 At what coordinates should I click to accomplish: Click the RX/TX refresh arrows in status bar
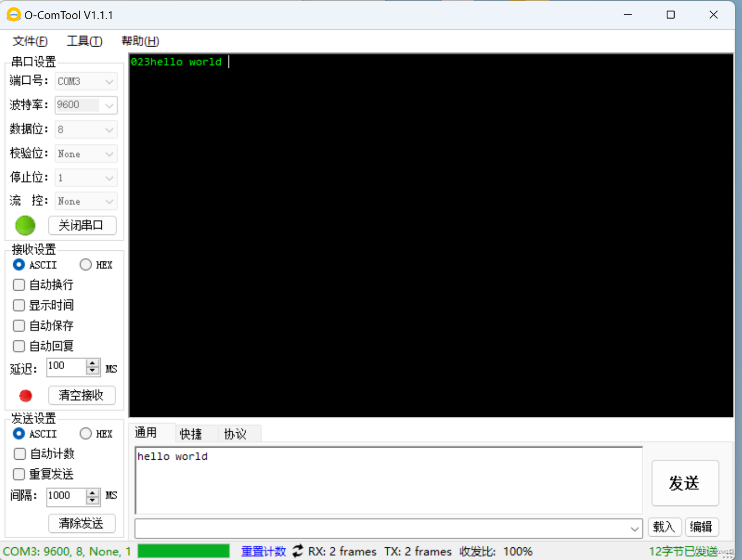tap(297, 551)
